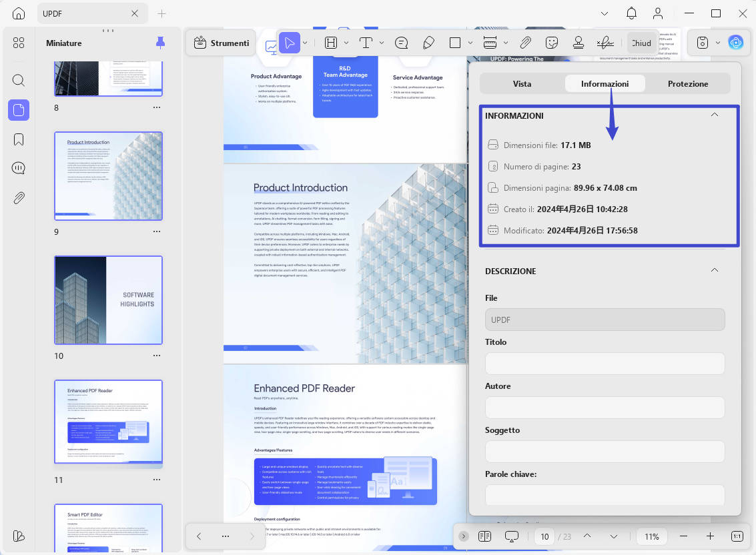Choose the highlight text tool
756x555 pixels.
(331, 43)
